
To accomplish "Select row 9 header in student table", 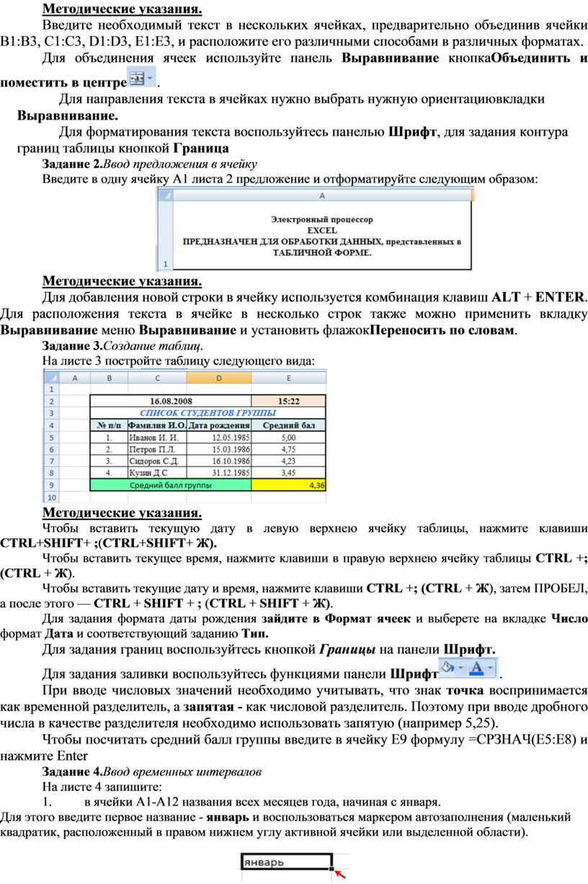I will click(50, 486).
